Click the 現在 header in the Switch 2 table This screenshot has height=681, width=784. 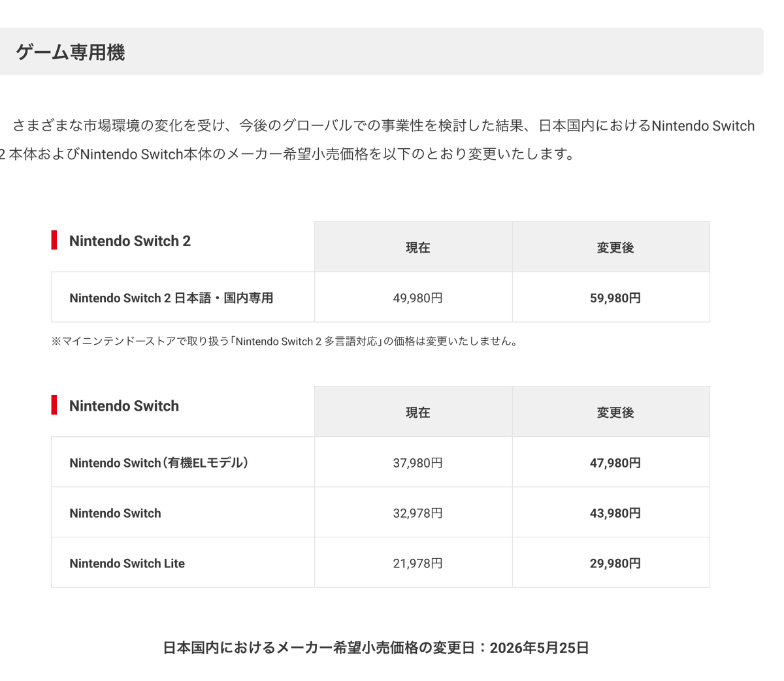pyautogui.click(x=414, y=247)
